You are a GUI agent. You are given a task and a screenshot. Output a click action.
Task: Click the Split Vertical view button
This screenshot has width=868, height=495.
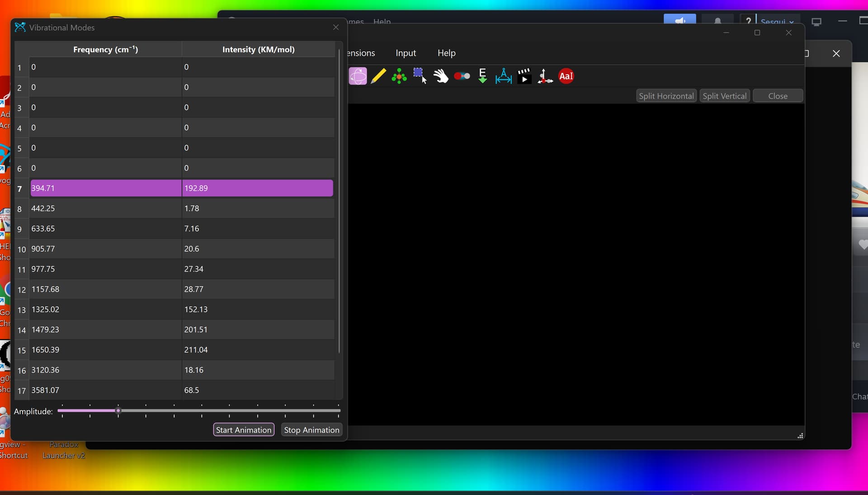click(724, 96)
